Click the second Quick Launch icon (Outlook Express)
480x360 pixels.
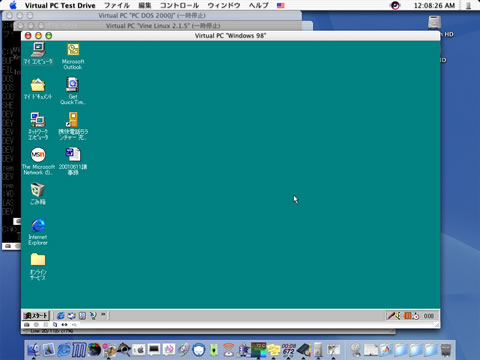tap(71, 316)
